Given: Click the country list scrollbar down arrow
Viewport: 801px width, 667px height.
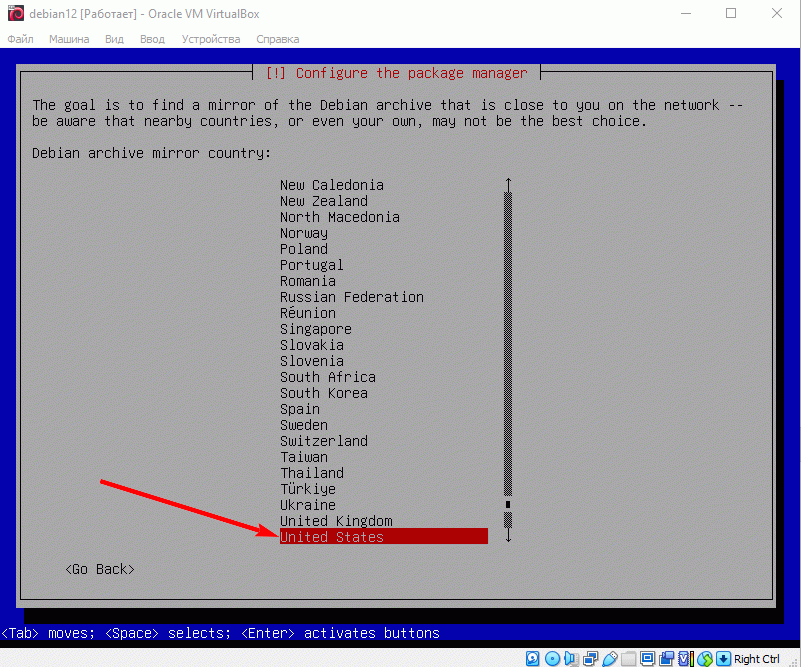Looking at the screenshot, I should [508, 535].
